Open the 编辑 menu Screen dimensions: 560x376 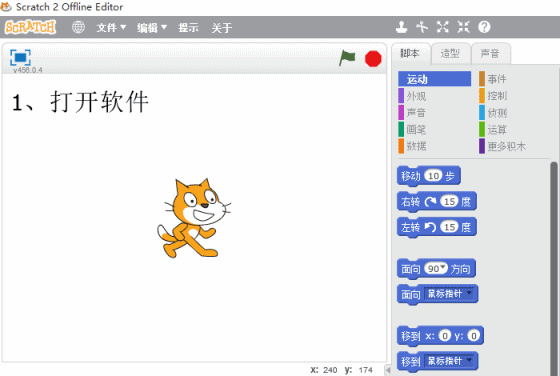152,27
